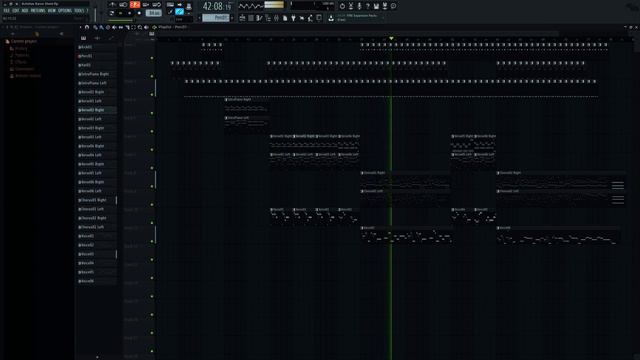Open the mixer faders toolbar icon
This screenshot has width=640, height=360.
click(x=276, y=18)
